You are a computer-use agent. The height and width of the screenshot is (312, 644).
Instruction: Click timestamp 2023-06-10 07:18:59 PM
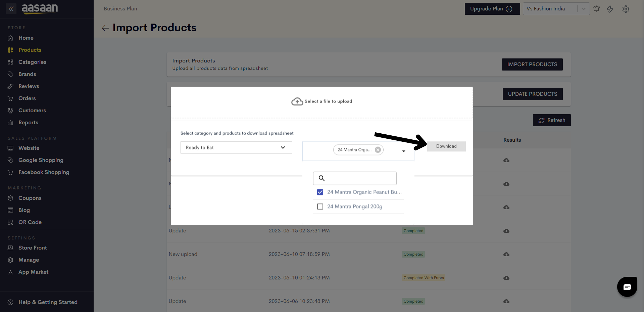point(299,254)
